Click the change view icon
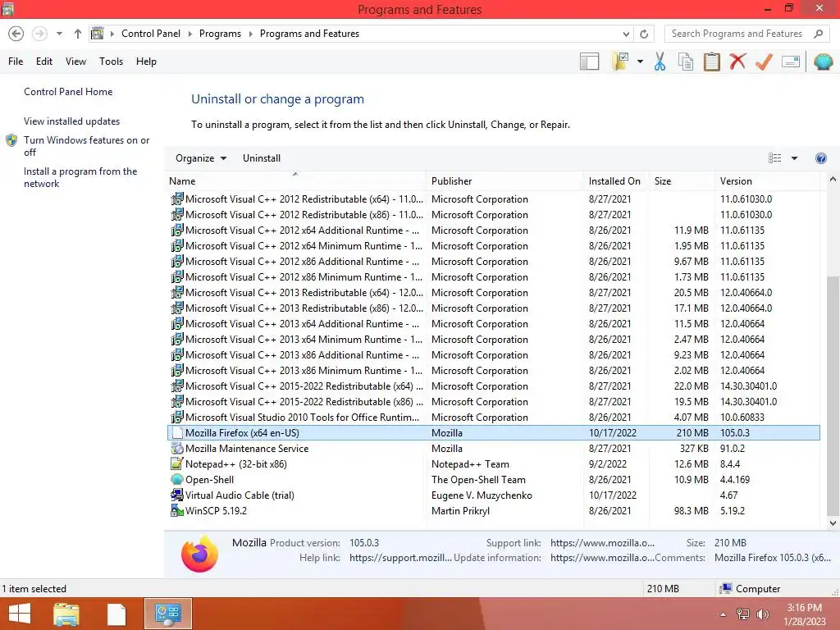 [774, 158]
